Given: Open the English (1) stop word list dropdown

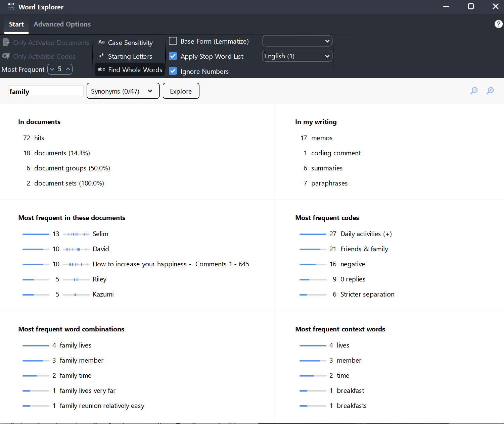Looking at the screenshot, I should click(297, 56).
